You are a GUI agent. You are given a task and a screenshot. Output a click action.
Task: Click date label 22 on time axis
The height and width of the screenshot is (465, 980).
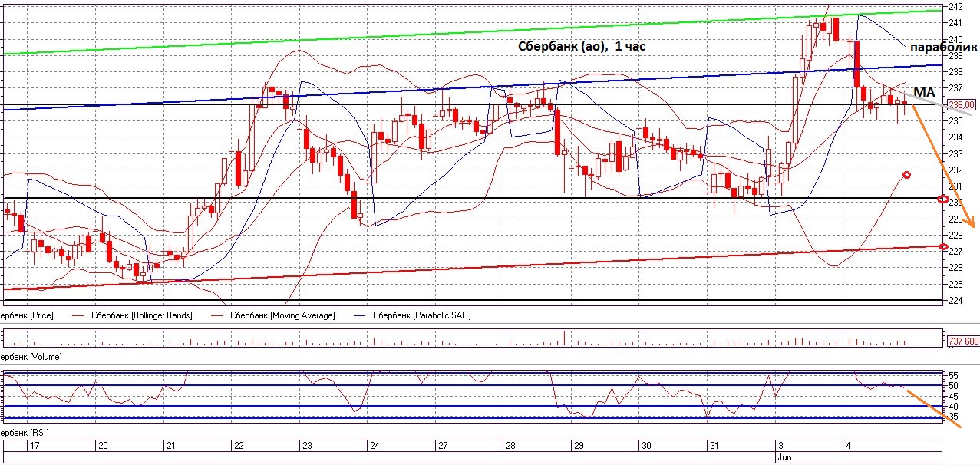[239, 445]
